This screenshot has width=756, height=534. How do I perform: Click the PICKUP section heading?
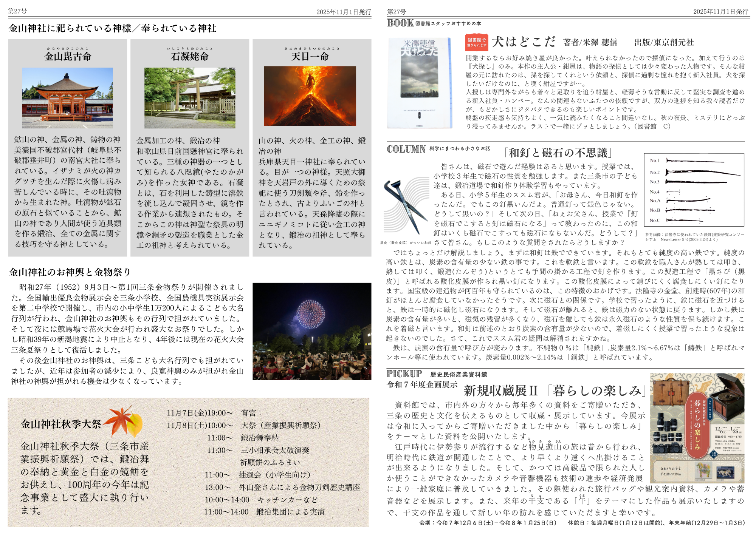pyautogui.click(x=404, y=374)
